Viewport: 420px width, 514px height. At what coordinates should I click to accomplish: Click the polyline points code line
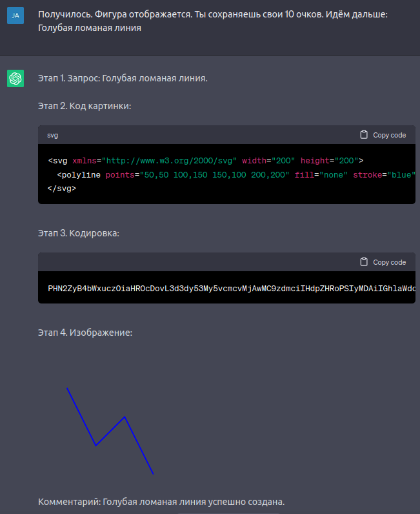[x=236, y=175]
